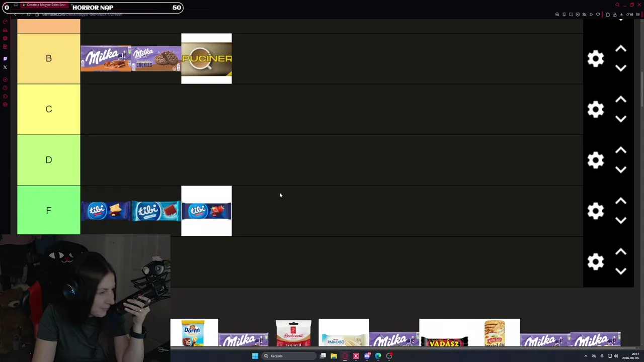Open the Twitch sidebar panel

click(x=5, y=59)
